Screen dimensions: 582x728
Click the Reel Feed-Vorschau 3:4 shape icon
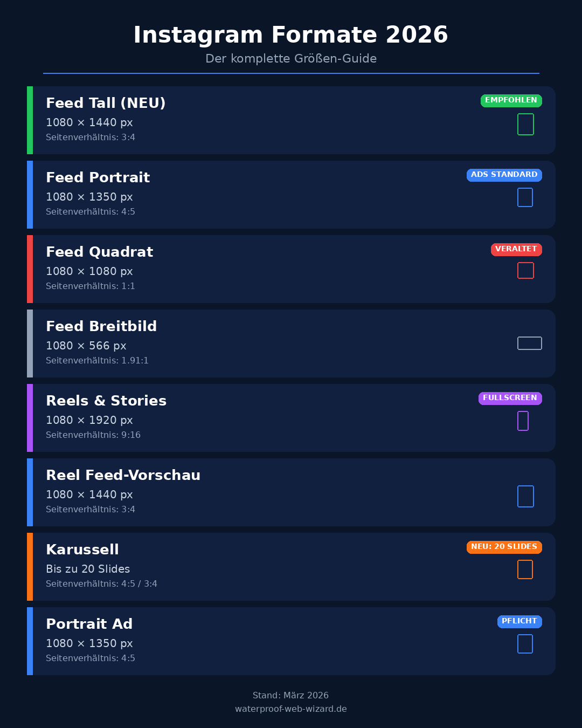coord(525,497)
